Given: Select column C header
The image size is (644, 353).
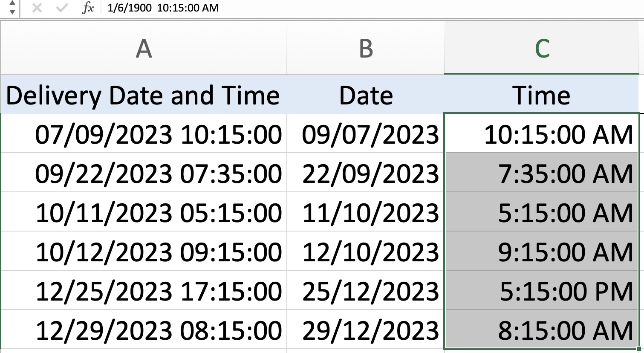Looking at the screenshot, I should [x=542, y=48].
